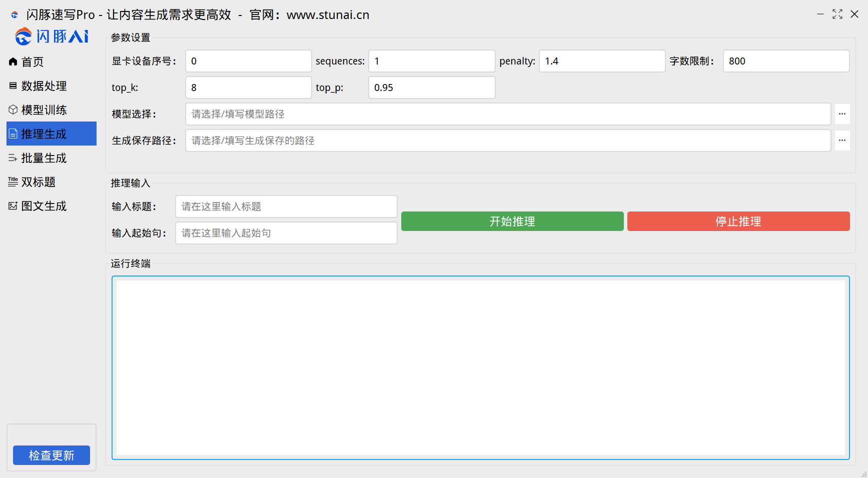This screenshot has height=478, width=868.
Task: Click the 检查更新 button
Action: pyautogui.click(x=52, y=455)
